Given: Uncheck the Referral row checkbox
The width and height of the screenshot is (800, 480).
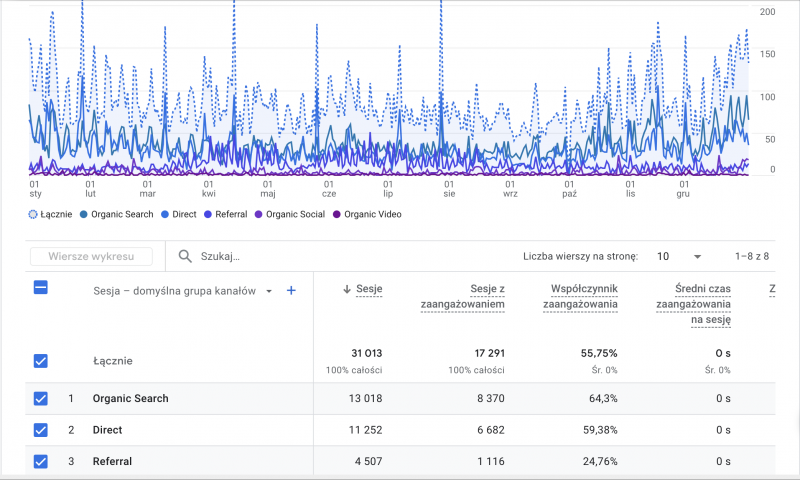Looking at the screenshot, I should click(41, 461).
